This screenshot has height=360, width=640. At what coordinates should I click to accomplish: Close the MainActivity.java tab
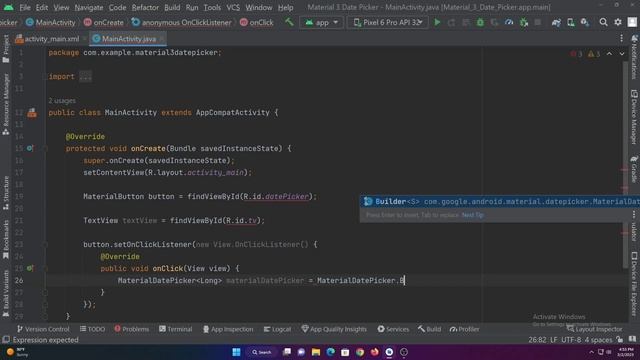point(162,39)
